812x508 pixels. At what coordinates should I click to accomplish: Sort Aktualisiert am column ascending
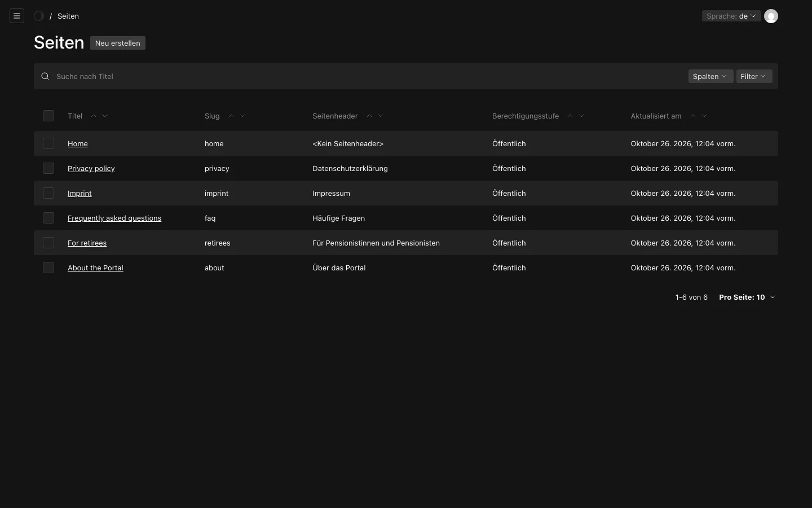click(693, 116)
